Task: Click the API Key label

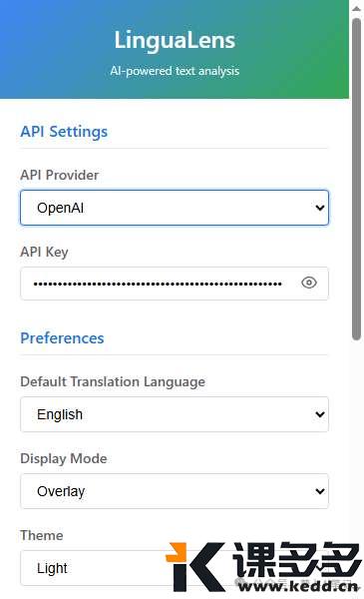Action: pyautogui.click(x=44, y=253)
